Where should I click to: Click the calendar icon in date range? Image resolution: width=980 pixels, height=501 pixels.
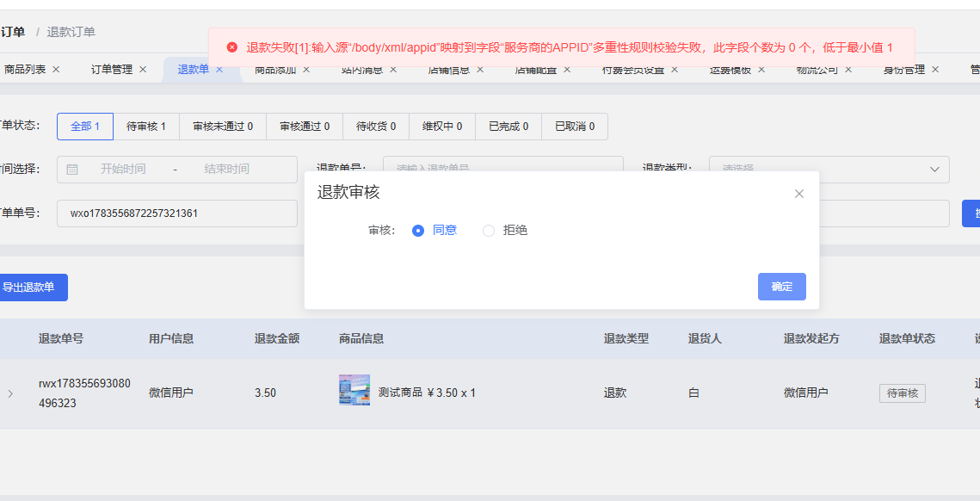click(72, 169)
